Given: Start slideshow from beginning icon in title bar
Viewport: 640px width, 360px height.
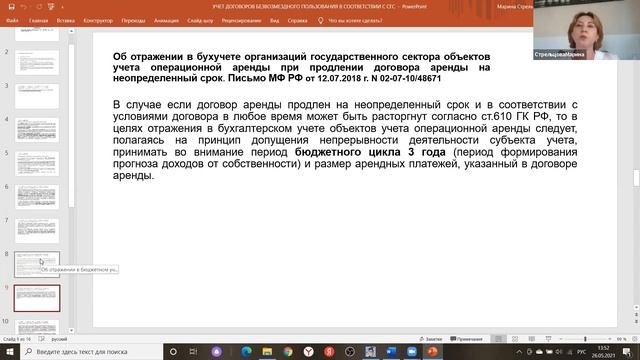Looking at the screenshot, I should (x=51, y=7).
